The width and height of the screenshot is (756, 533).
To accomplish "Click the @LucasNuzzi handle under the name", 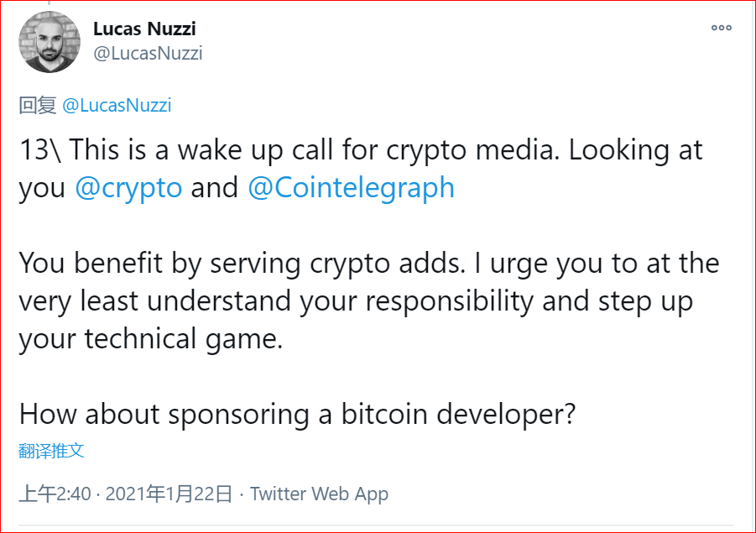I will pos(147,54).
